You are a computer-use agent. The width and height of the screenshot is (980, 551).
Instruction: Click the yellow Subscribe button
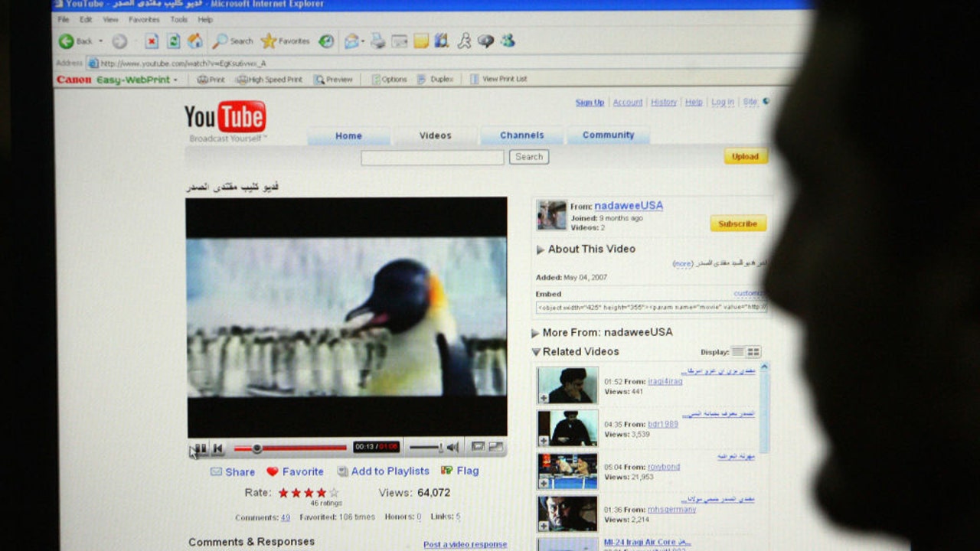pos(738,223)
